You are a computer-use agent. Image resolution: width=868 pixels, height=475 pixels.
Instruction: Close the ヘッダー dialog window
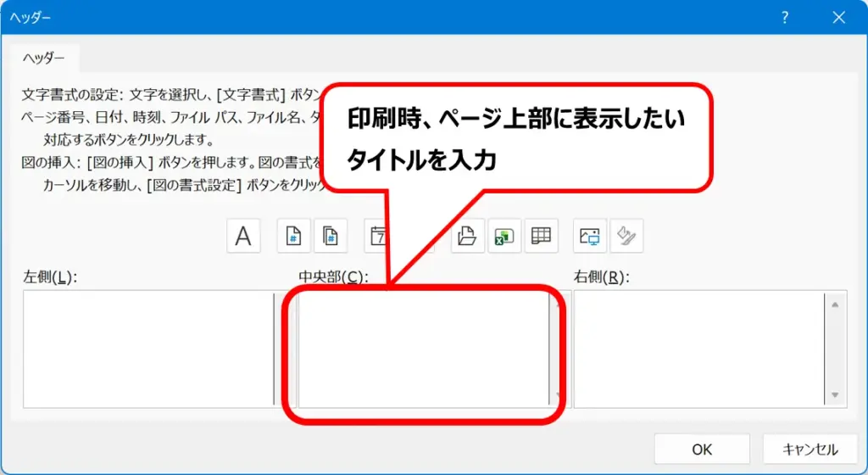[839, 17]
